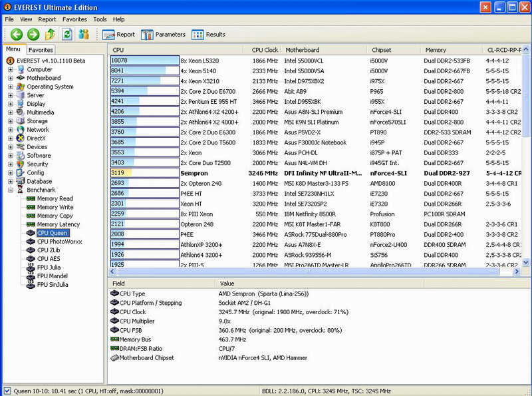Sort by the Motherboard column header

point(324,50)
